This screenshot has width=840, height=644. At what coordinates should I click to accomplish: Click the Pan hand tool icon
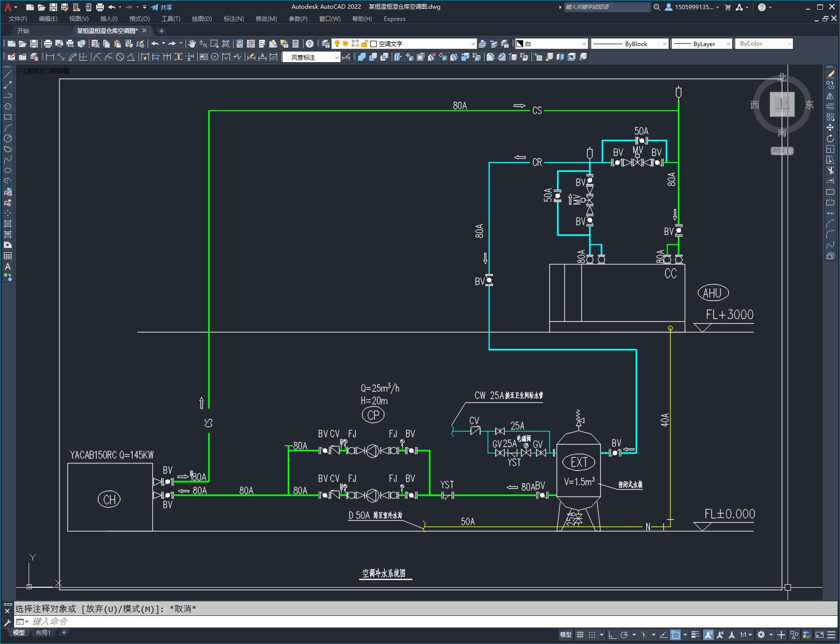click(x=192, y=44)
